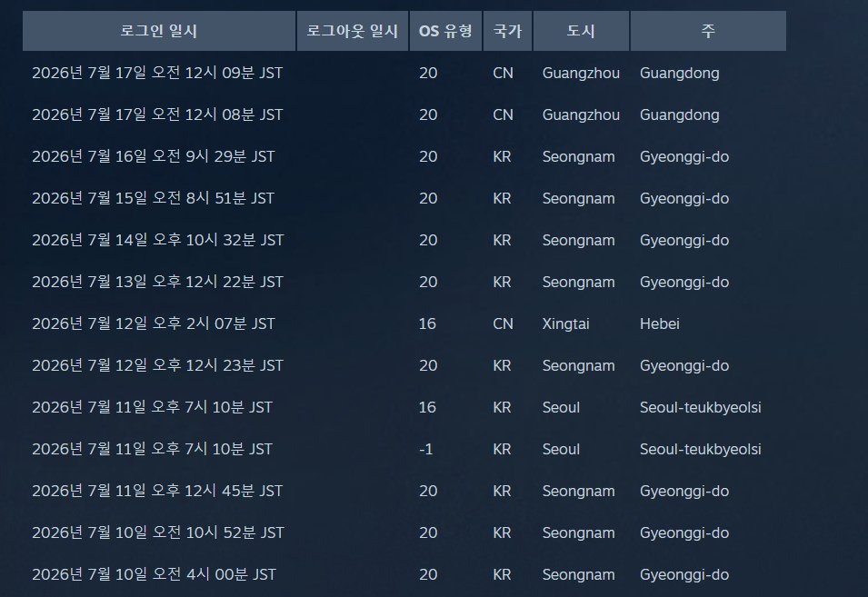Click Seoul-teukbyeolsi in the OS type -1 row
The height and width of the screenshot is (597, 868).
coord(700,449)
